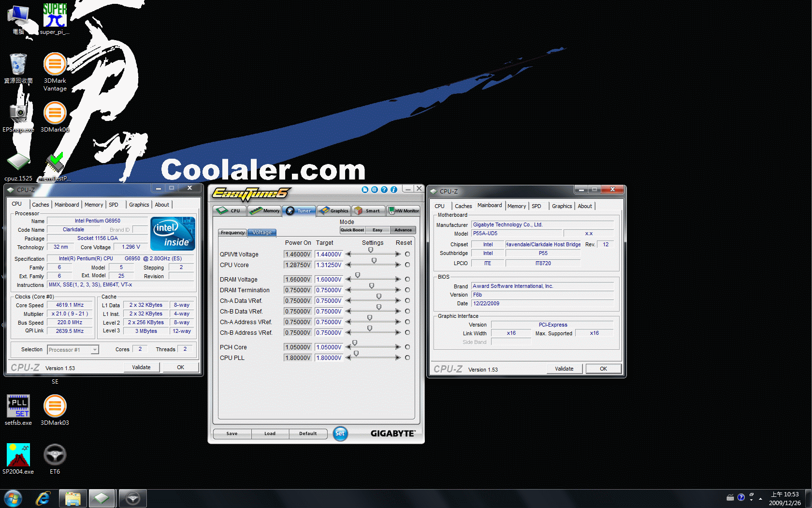Screen dimensions: 812x508
Task: Open the EasyTune6 HW Monitor tab
Action: click(403, 210)
